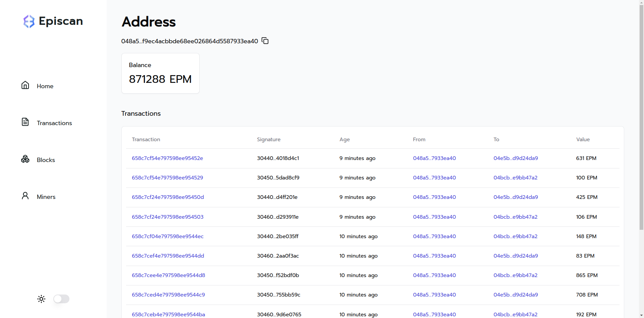Toggle the dark mode switch

61,299
